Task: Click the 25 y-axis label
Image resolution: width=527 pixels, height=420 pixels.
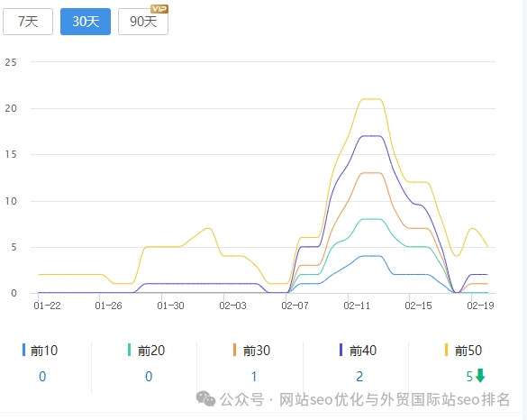Action: click(11, 62)
